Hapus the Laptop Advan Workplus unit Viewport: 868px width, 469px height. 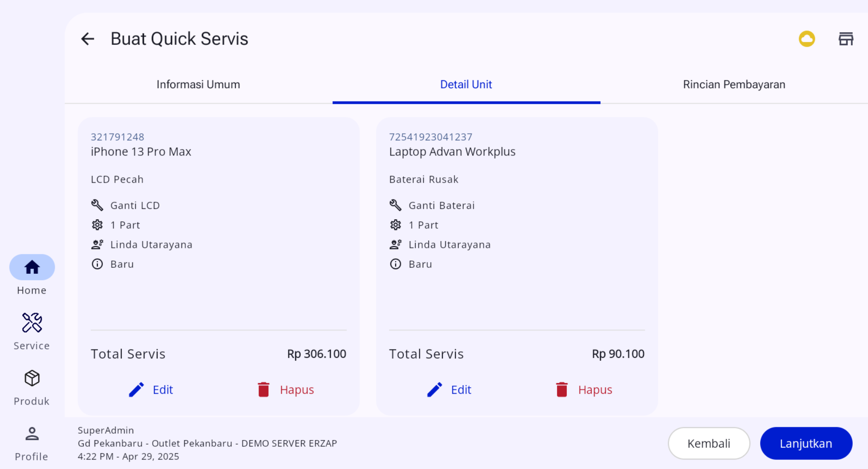[584, 390]
